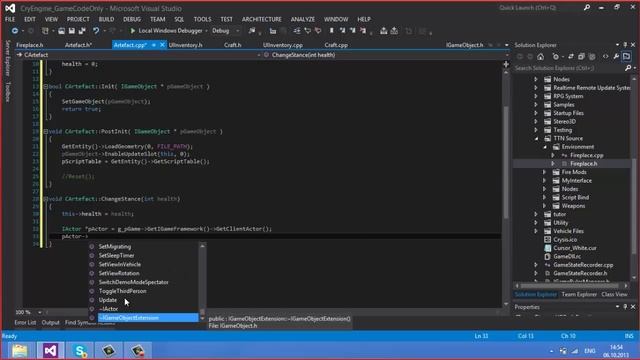Toggle the Preview Selected Items button
The image size is (640, 360).
coord(627,57)
